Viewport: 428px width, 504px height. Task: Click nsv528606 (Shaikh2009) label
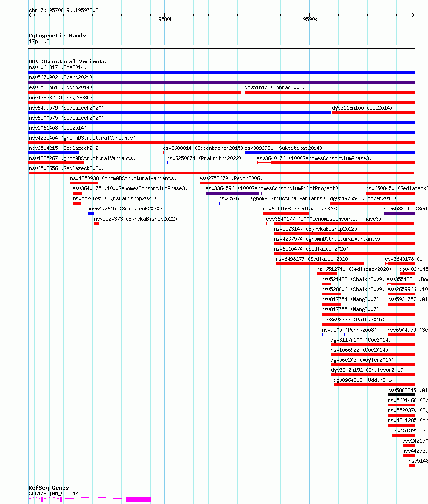pyautogui.click(x=352, y=289)
